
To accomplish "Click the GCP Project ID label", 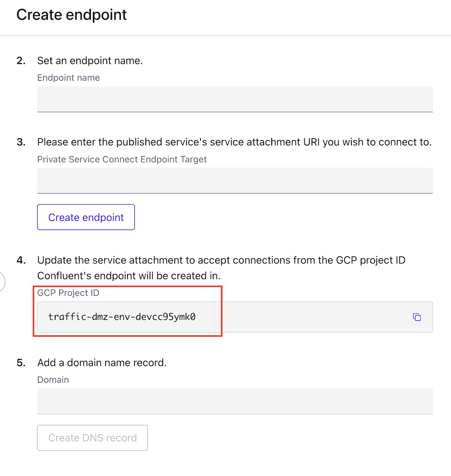I will pos(69,293).
